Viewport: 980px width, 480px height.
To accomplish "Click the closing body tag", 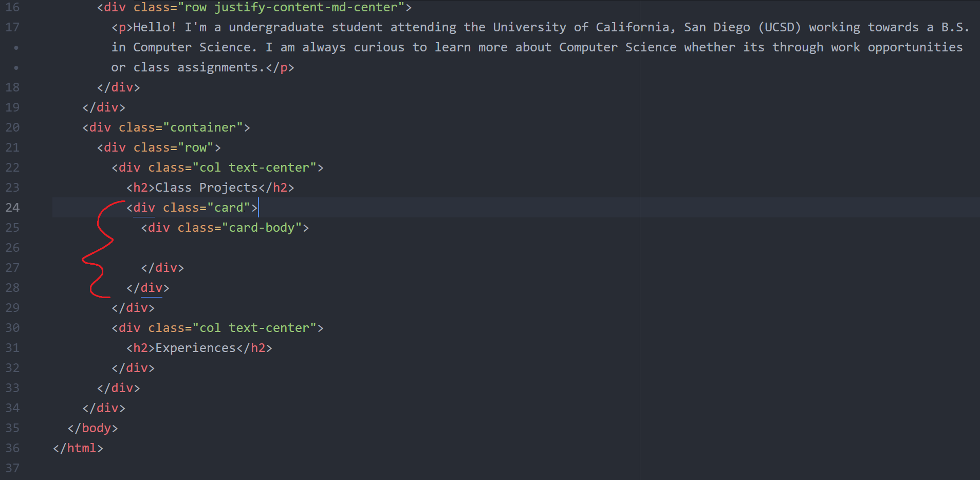I will coord(93,428).
